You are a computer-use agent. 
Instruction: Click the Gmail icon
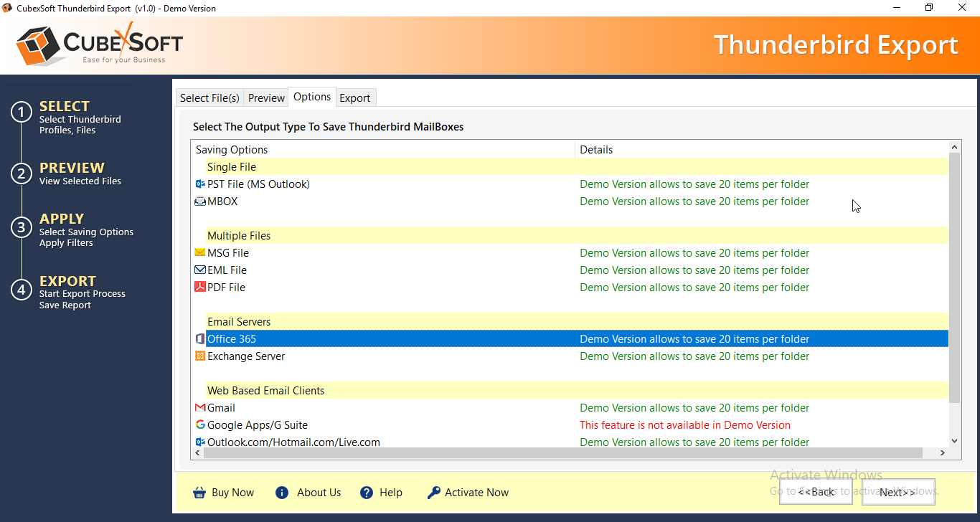coord(200,408)
